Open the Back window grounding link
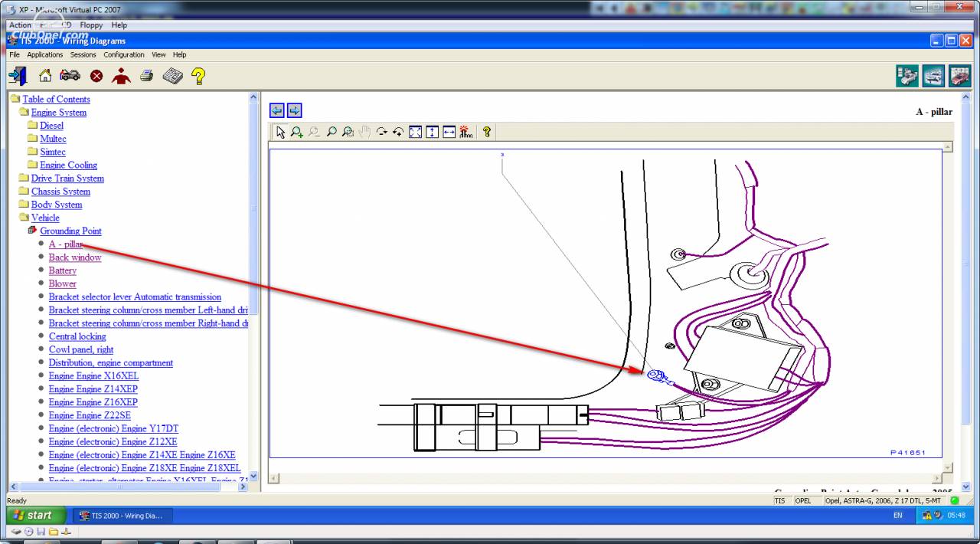The image size is (980, 544). point(75,257)
